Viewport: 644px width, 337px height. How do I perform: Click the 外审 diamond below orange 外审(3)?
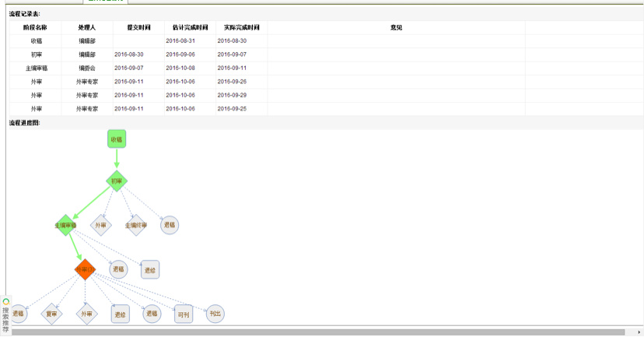(x=86, y=314)
